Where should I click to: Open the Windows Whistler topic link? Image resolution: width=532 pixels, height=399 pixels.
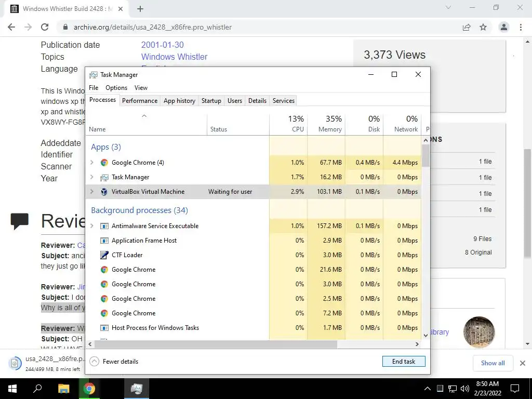pyautogui.click(x=175, y=57)
